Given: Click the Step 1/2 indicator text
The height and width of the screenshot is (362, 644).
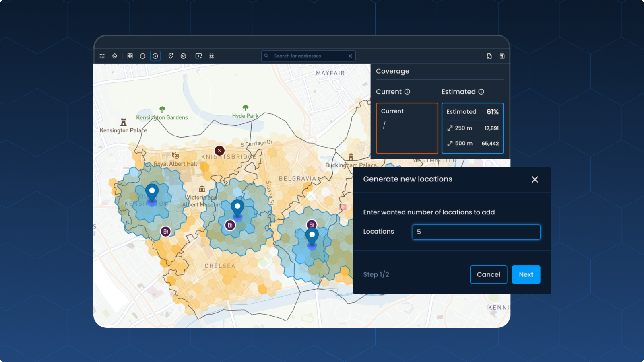Looking at the screenshot, I should point(376,274).
